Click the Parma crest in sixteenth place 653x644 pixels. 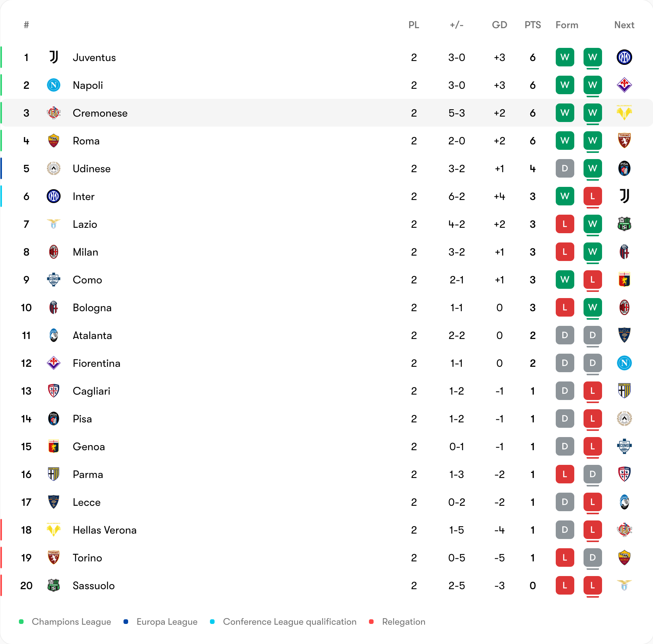point(54,474)
